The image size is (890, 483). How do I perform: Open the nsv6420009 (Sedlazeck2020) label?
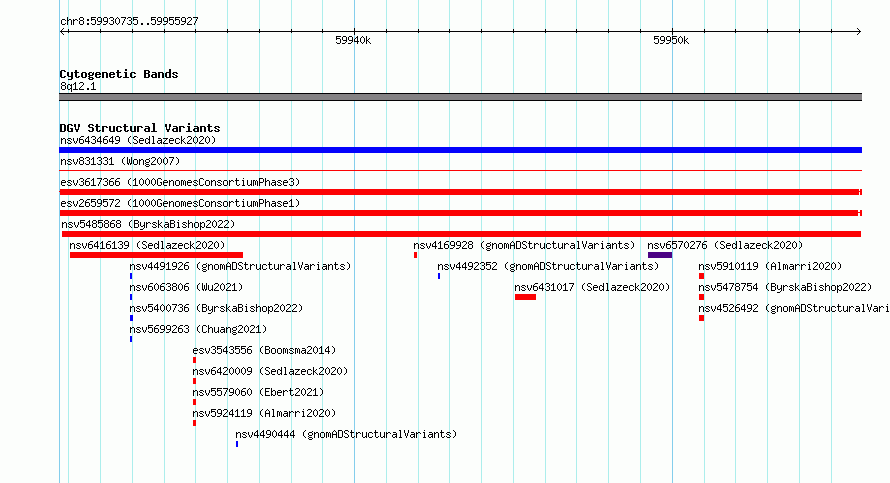tap(270, 371)
